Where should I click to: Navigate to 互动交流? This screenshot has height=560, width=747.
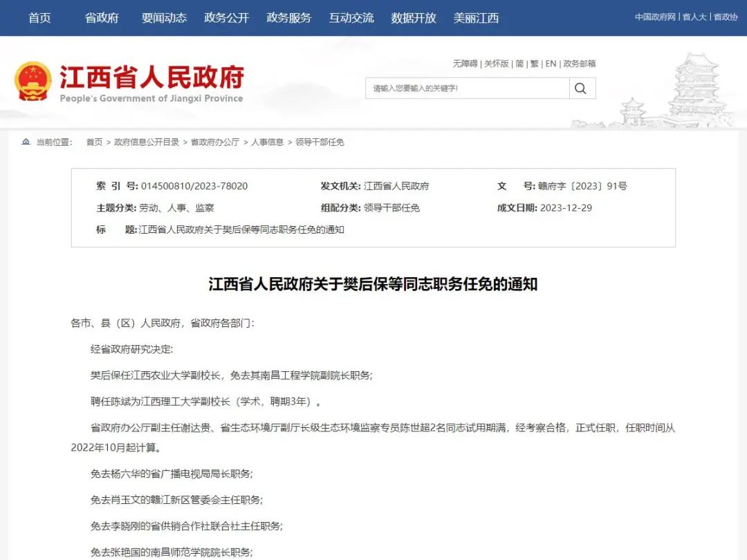tap(351, 18)
